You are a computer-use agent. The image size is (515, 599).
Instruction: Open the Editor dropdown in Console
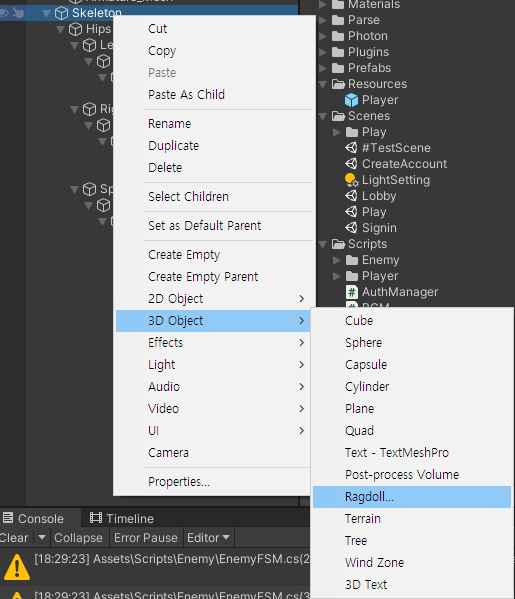[208, 538]
